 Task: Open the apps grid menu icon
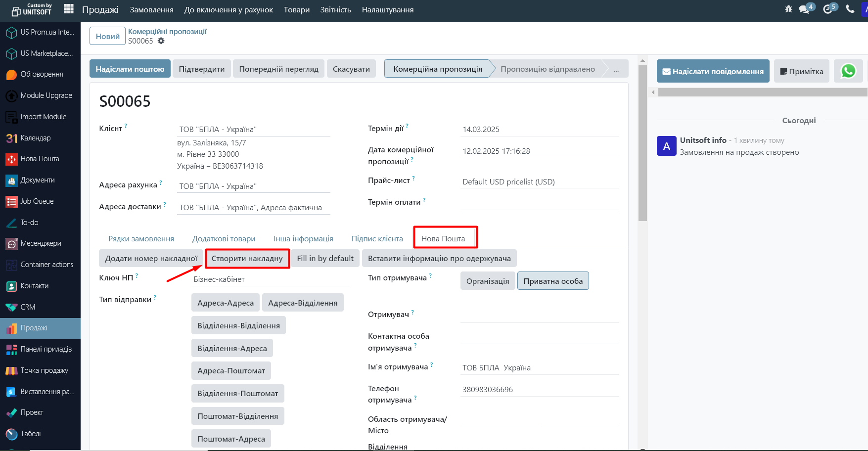click(x=69, y=9)
